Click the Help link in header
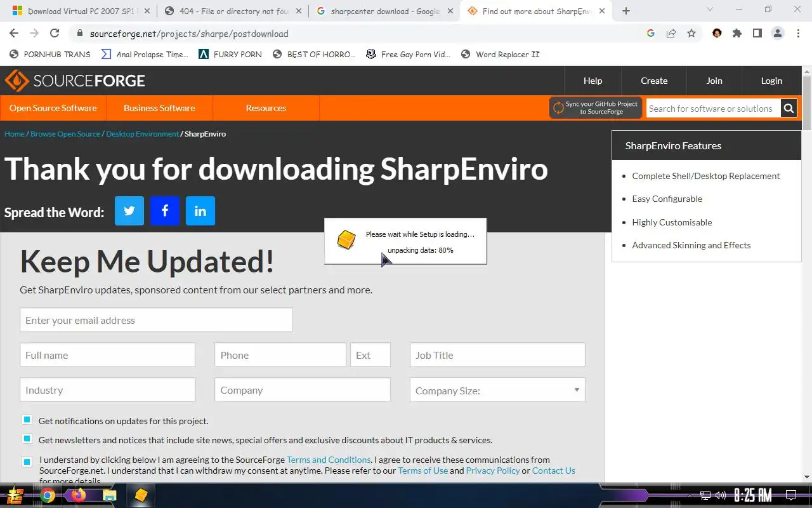The width and height of the screenshot is (812, 508). pos(593,81)
